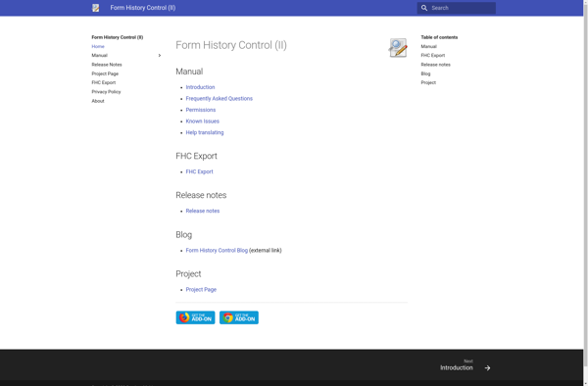The height and width of the screenshot is (386, 588).
Task: Open the Permissions link
Action: click(x=201, y=110)
